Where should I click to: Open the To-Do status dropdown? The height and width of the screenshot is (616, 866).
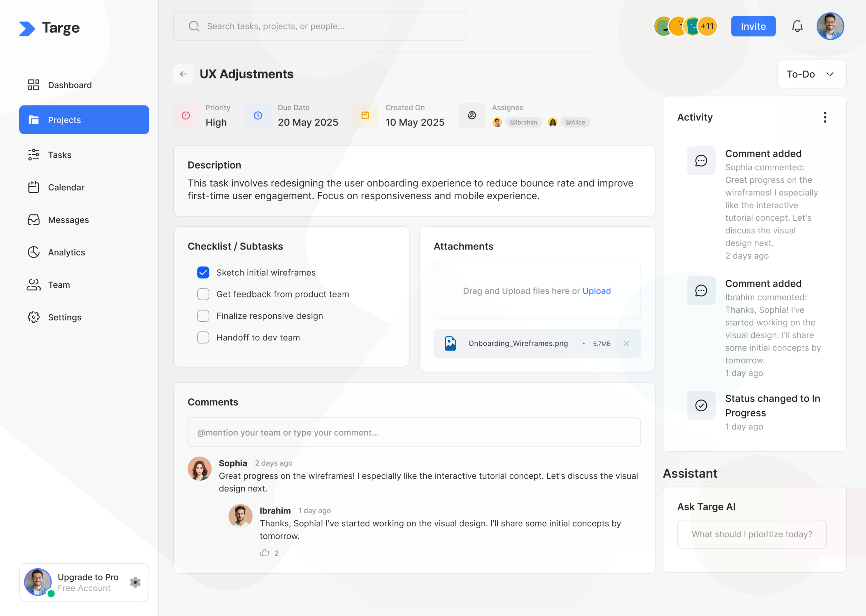point(812,74)
